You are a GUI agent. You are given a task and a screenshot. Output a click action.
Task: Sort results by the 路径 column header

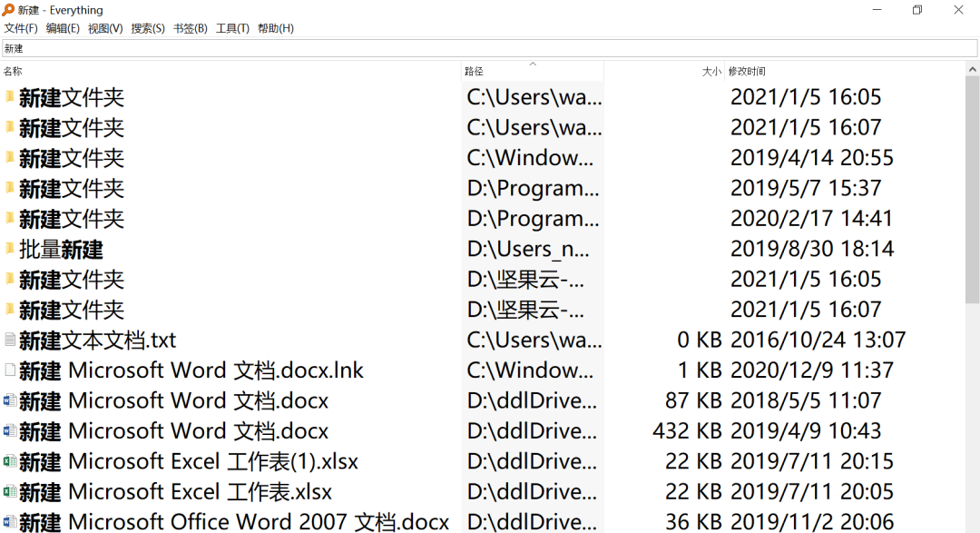point(533,72)
